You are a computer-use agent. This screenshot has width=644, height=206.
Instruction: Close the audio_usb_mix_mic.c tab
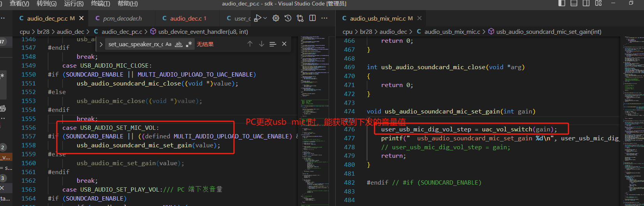tap(419, 18)
